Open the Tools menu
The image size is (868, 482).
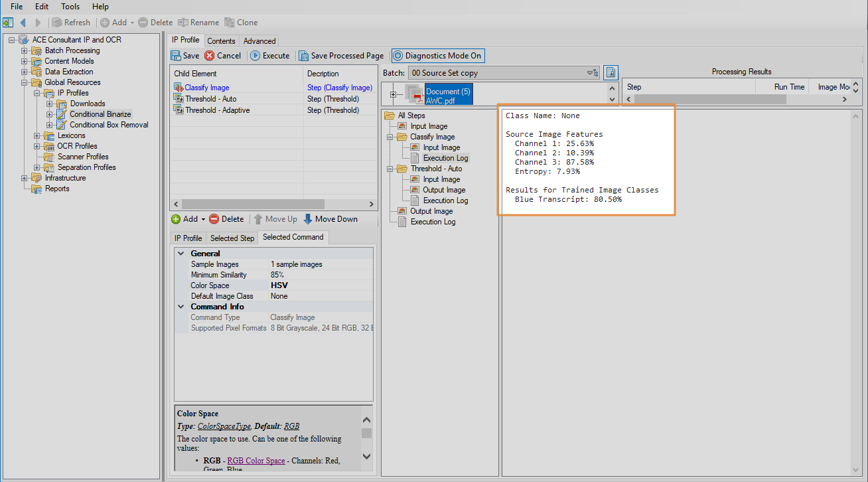tap(70, 7)
